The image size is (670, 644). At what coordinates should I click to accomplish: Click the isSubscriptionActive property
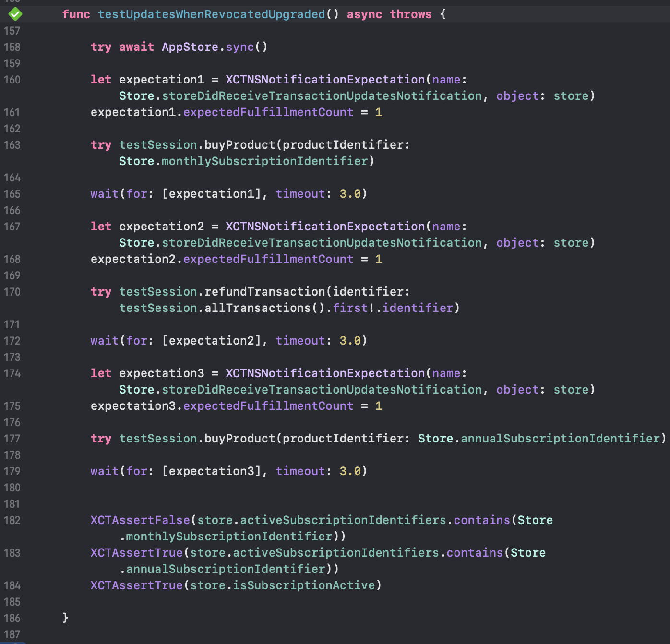coord(303,585)
